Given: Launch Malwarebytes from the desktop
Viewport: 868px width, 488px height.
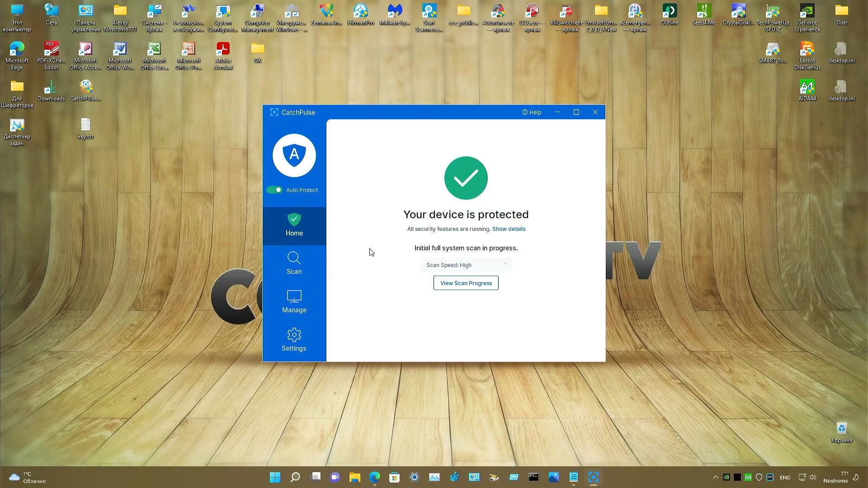Looking at the screenshot, I should (x=394, y=12).
